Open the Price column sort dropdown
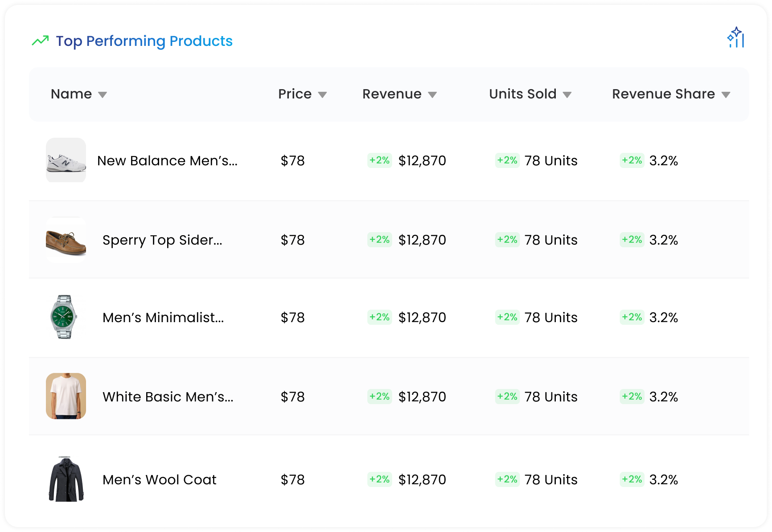The image size is (772, 532). 322,94
